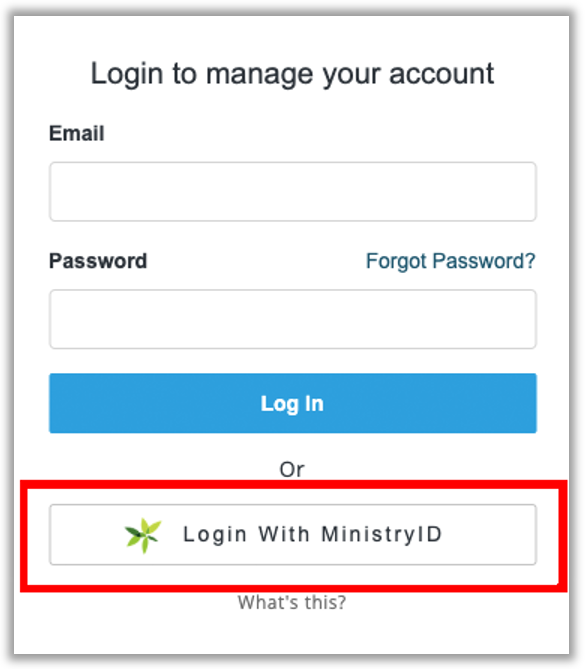
Task: Learn about MinistryID via What's this?
Action: click(x=292, y=602)
